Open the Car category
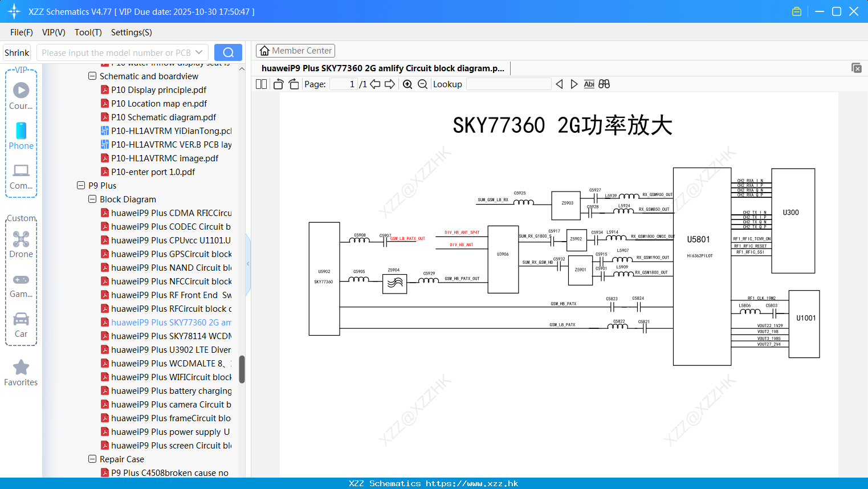 (x=21, y=324)
